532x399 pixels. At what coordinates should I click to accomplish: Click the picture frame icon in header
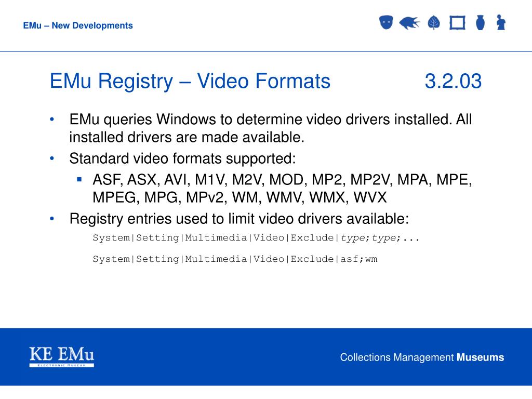(457, 23)
